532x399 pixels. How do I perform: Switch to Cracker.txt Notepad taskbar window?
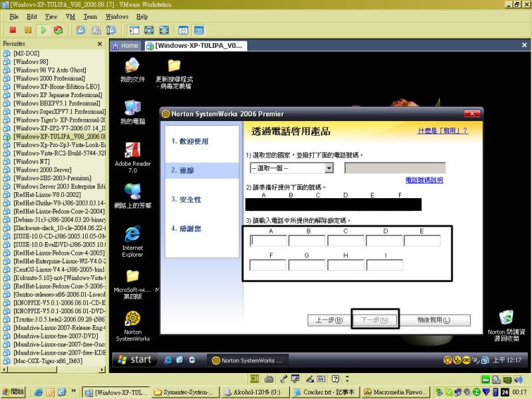tap(325, 392)
